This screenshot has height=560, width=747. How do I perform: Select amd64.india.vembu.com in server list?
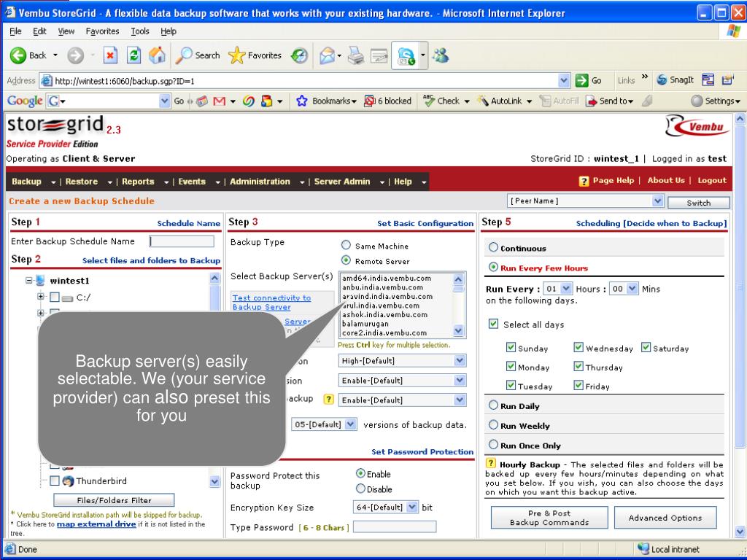[x=387, y=278]
